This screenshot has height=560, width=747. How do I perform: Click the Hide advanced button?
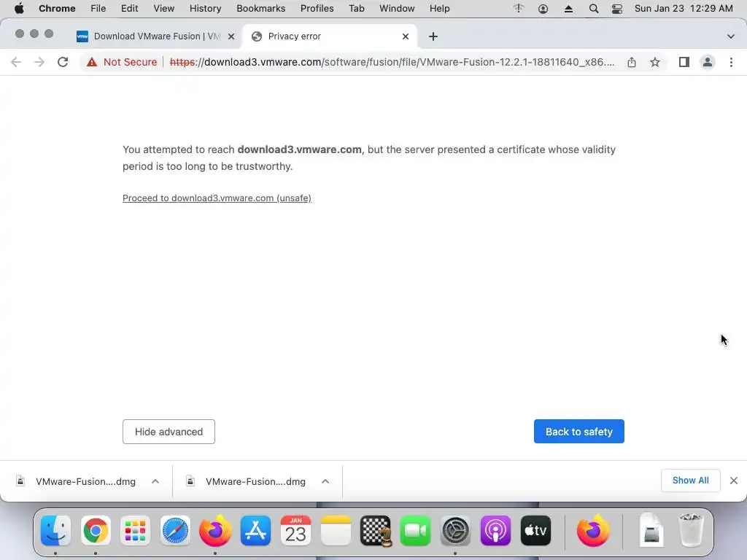click(169, 432)
